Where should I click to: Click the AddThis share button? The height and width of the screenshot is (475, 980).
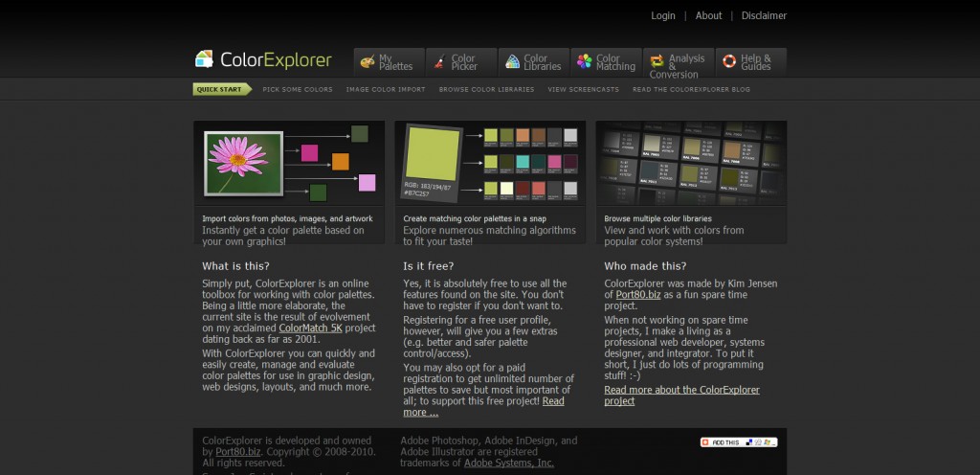click(739, 441)
